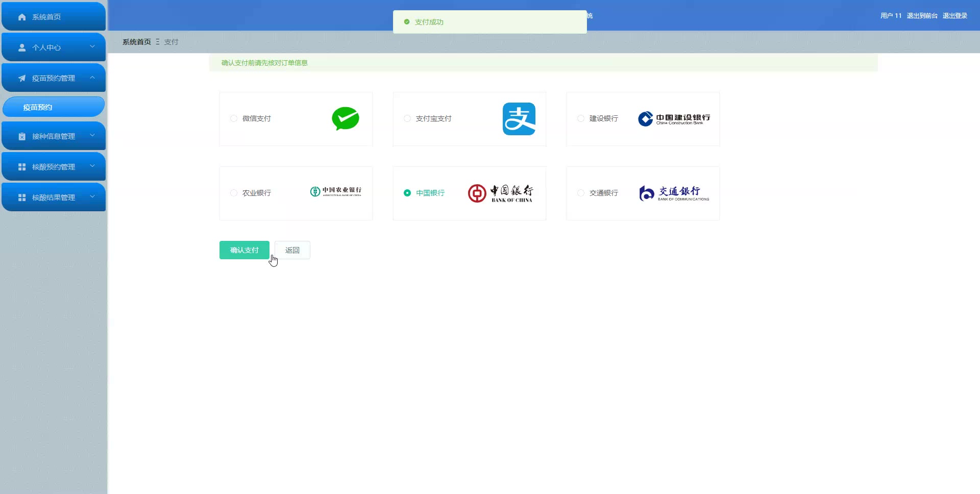Click the 退出到前台 link
This screenshot has width=980, height=494.
(x=922, y=16)
